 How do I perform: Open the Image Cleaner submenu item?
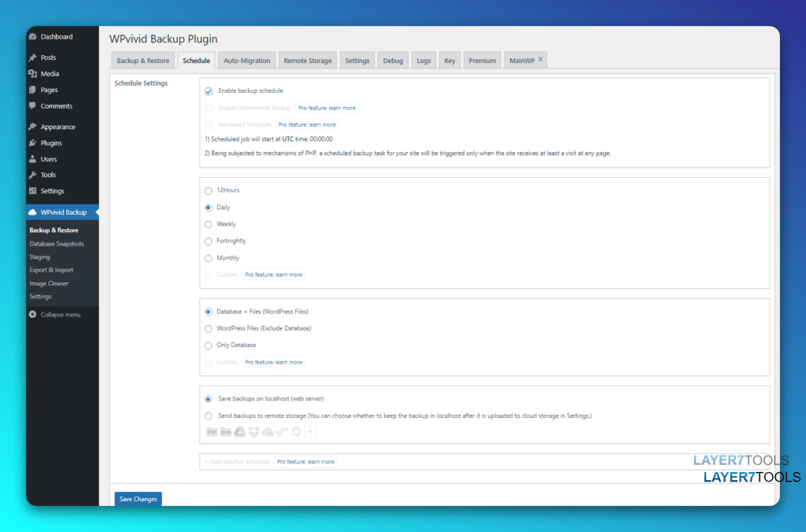coord(49,283)
